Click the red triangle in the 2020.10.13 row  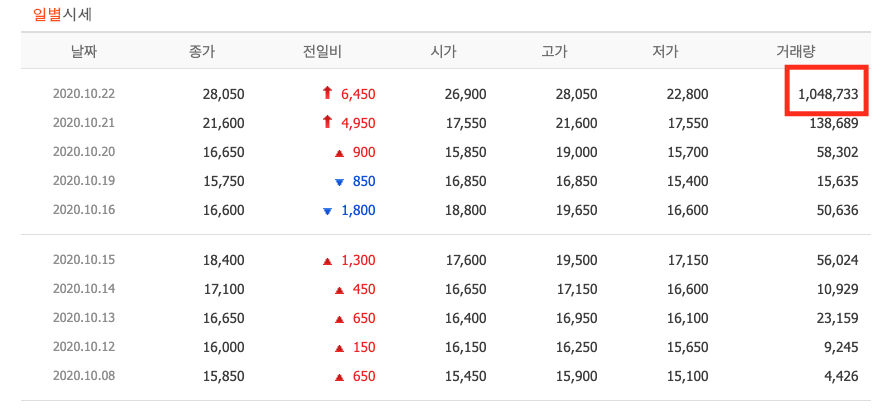pos(339,319)
